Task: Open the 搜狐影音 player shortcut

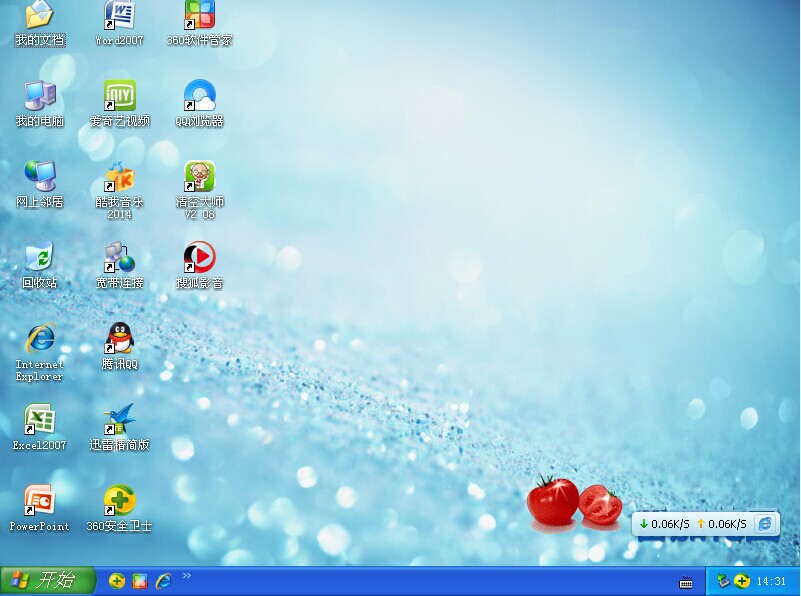Action: (x=199, y=259)
